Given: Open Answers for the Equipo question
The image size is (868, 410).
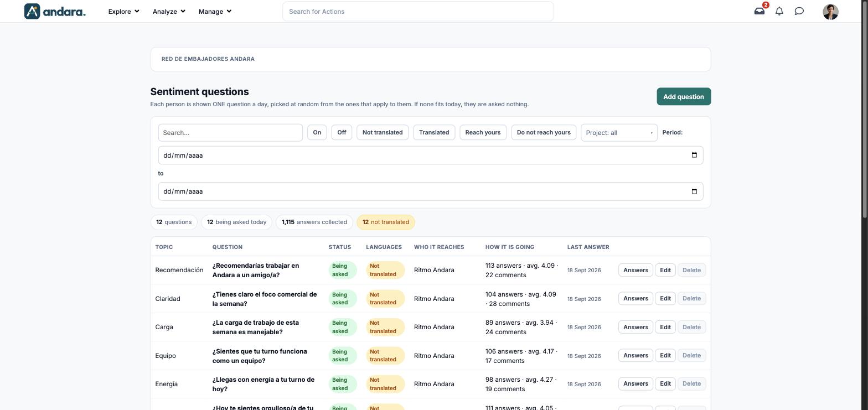Looking at the screenshot, I should tap(635, 355).
